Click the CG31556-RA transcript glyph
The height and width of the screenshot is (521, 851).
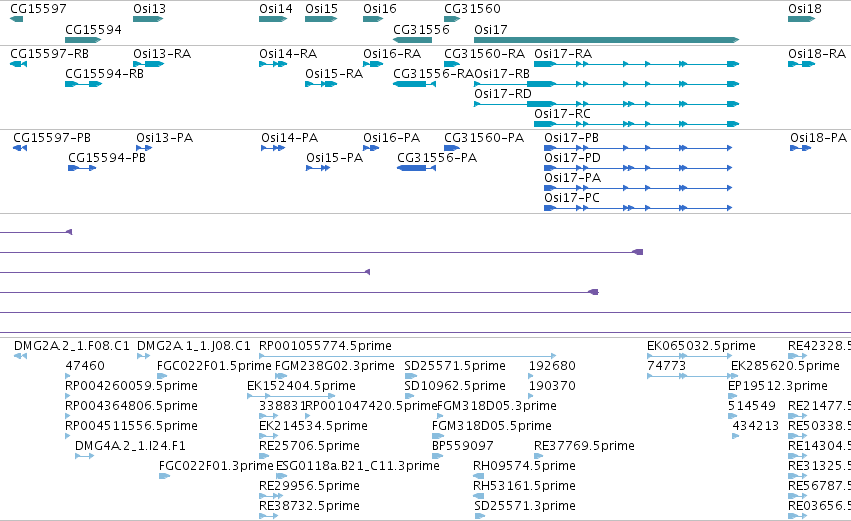point(414,84)
